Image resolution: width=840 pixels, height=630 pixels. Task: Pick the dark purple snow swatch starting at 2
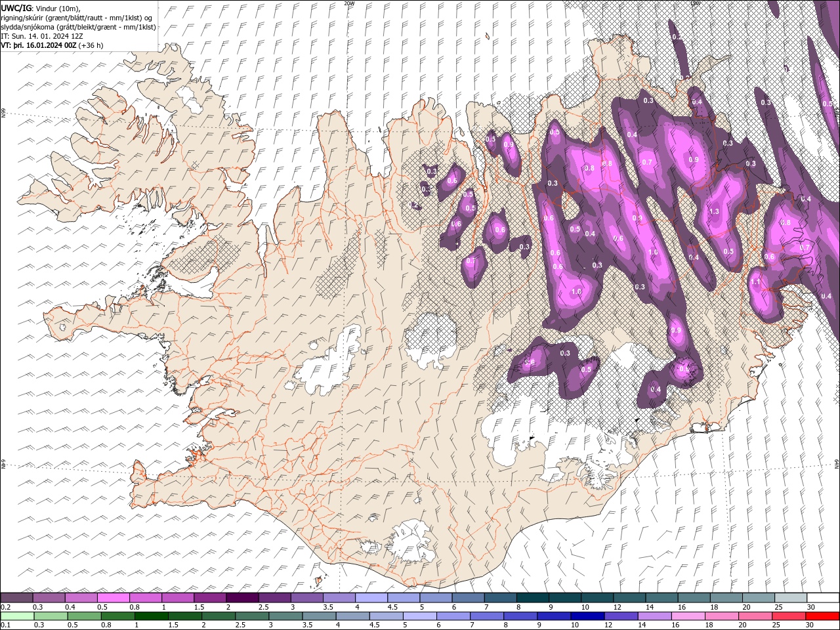tap(242, 598)
